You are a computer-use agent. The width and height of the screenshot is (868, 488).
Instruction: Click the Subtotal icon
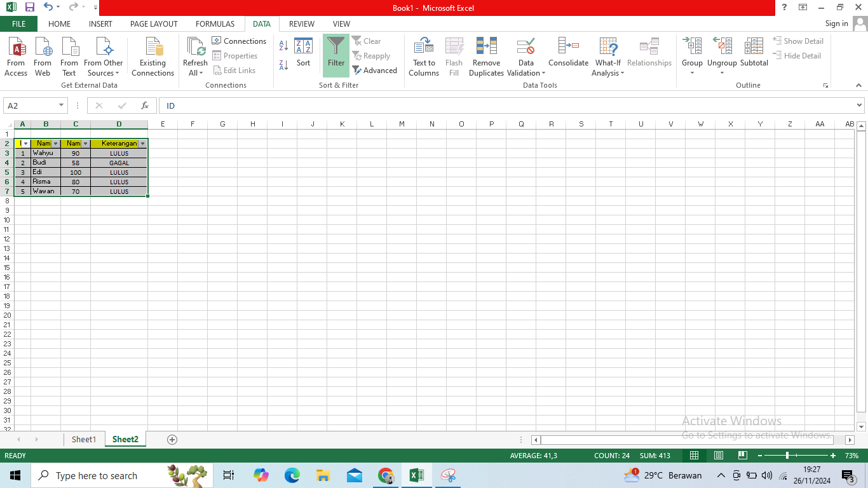[754, 53]
